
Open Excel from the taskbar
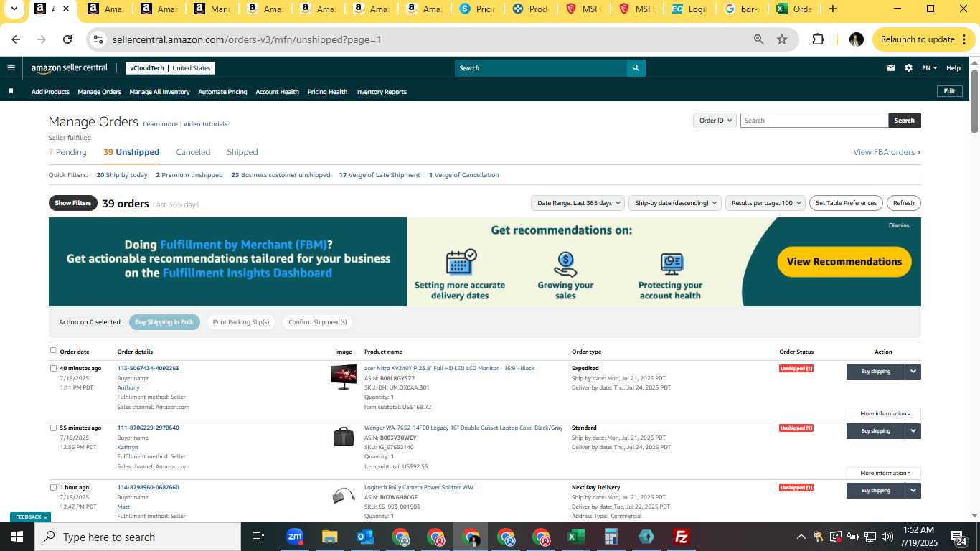pyautogui.click(x=575, y=537)
